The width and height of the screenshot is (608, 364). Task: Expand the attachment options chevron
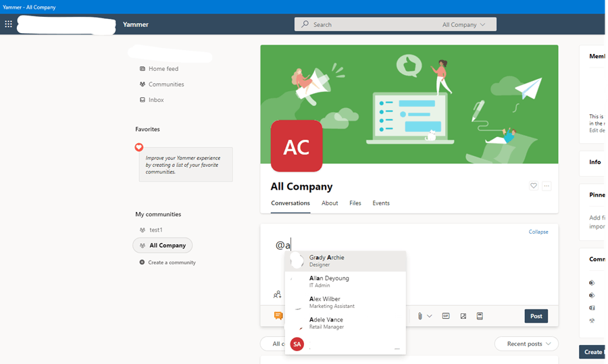pyautogui.click(x=429, y=316)
